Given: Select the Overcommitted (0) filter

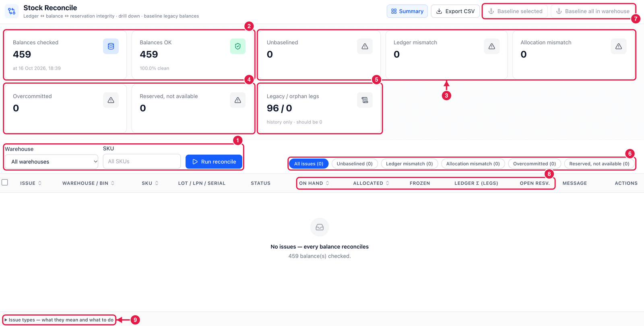Looking at the screenshot, I should (535, 164).
